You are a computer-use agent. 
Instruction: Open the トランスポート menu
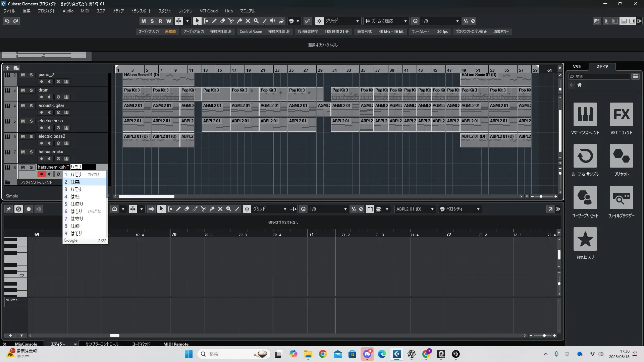point(141,11)
